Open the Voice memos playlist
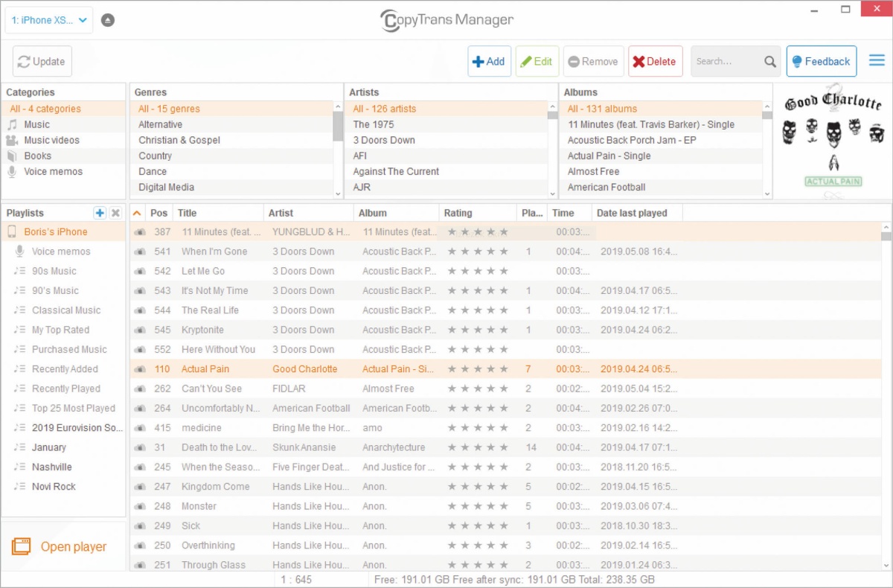 (64, 252)
